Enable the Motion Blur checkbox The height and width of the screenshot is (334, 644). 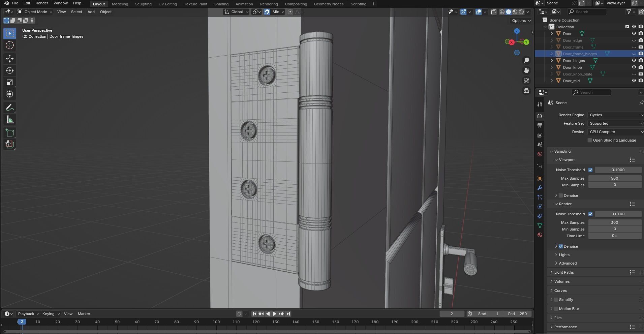point(556,309)
